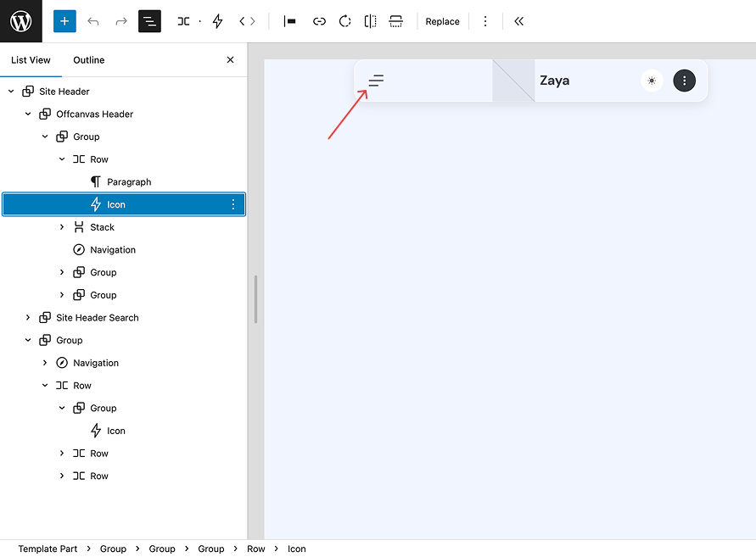Collapse the Site Header tree item
The image size is (756, 557).
[11, 91]
